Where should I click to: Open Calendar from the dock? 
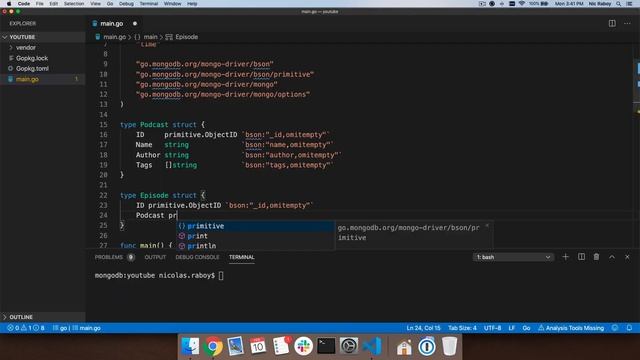258,346
